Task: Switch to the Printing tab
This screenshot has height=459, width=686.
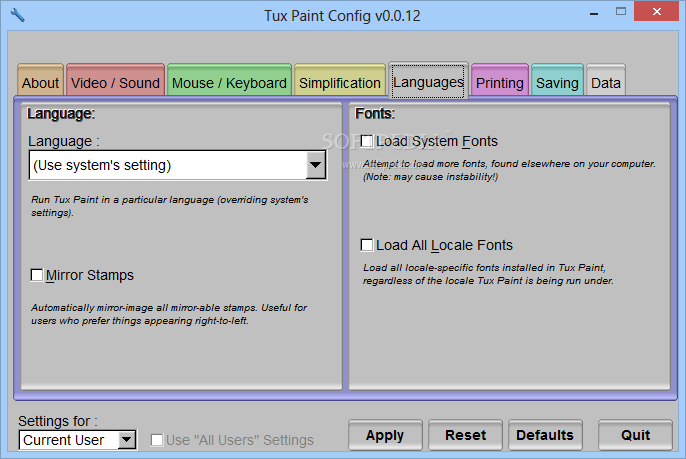Action: pos(500,80)
